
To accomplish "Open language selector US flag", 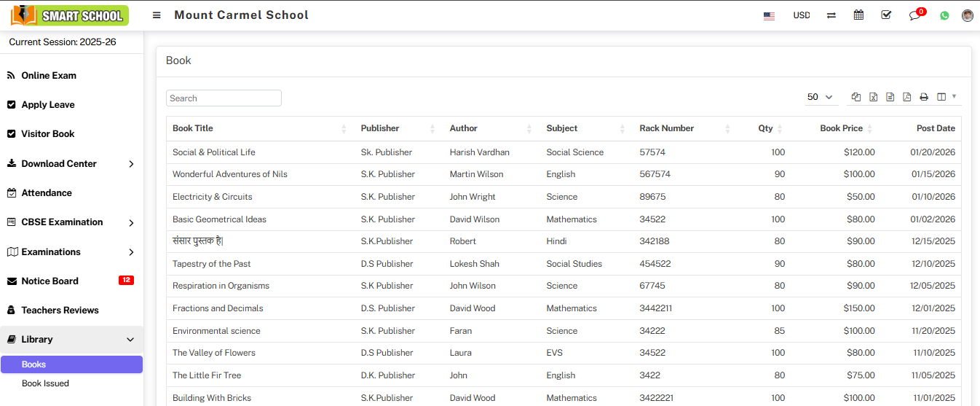I will point(769,15).
